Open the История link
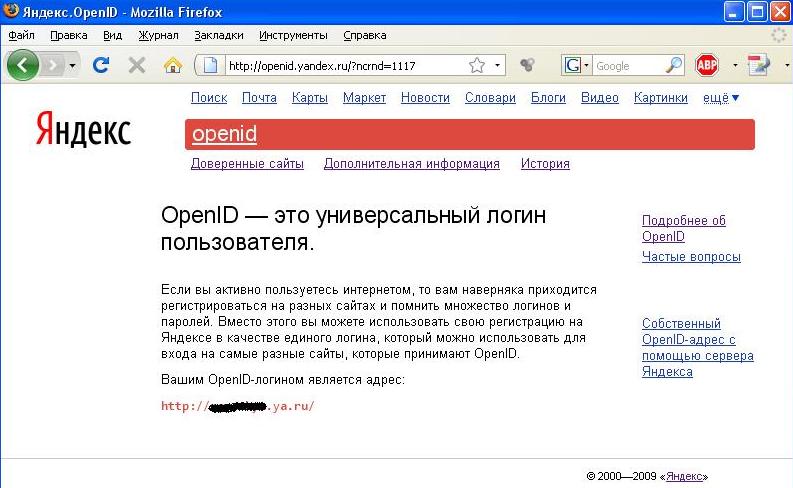This screenshot has height=488, width=793. point(545,164)
